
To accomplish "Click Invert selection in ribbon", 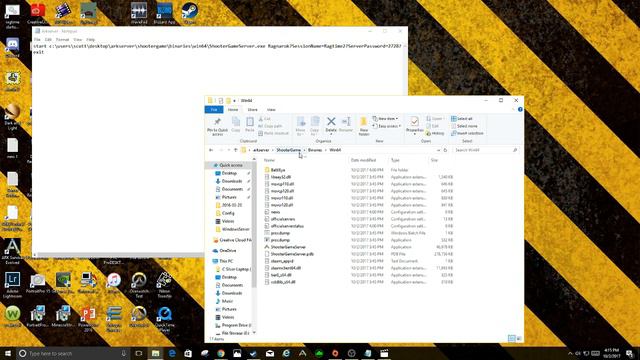I will (467, 133).
